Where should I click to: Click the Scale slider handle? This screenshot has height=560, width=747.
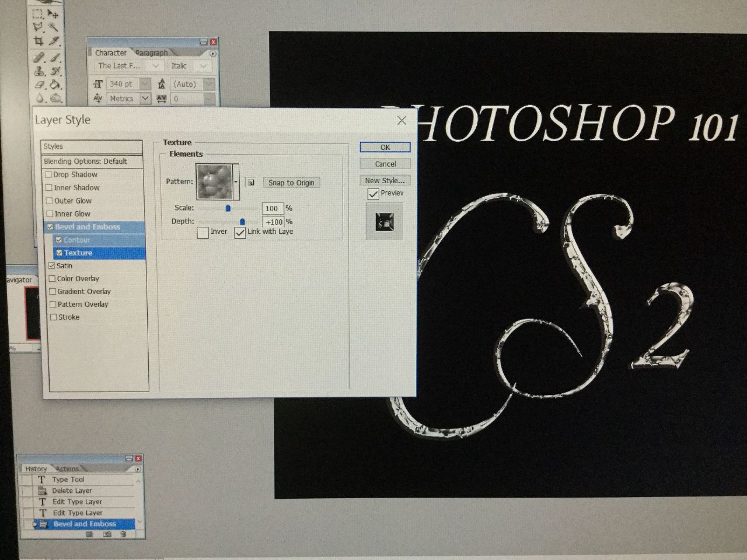[x=228, y=208]
